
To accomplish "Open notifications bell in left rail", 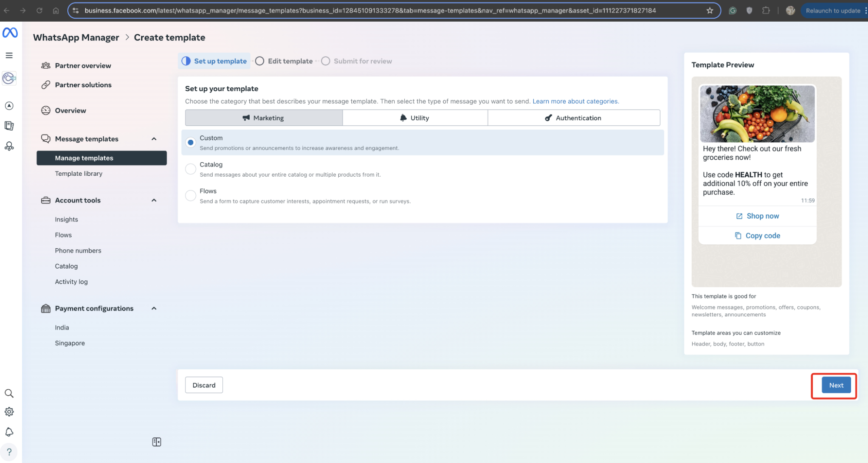I will [9, 432].
